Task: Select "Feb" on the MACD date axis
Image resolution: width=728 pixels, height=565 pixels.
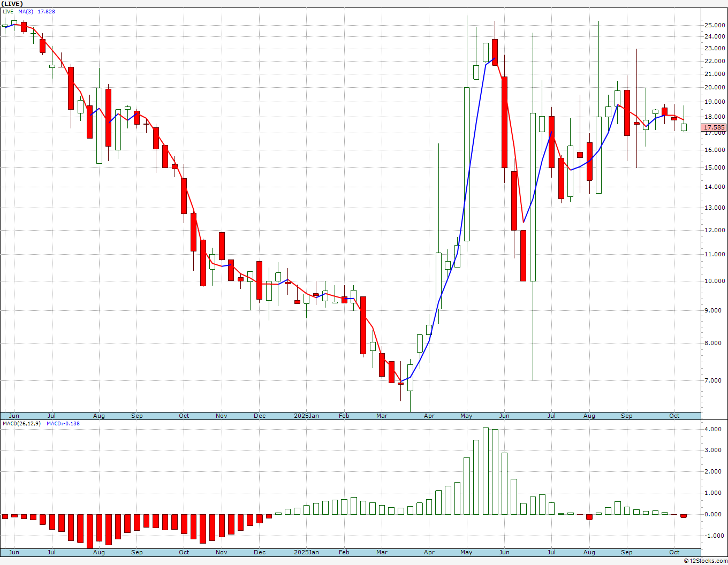Action: (x=344, y=552)
